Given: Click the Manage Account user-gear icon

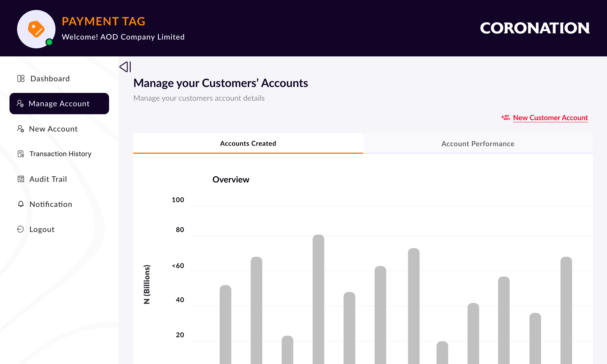Looking at the screenshot, I should 20,104.
